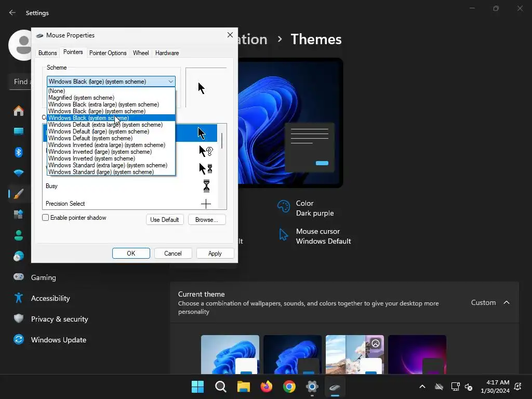Viewport: 532px width, 399px height.
Task: Show hidden tray icons chevron
Action: (422, 387)
